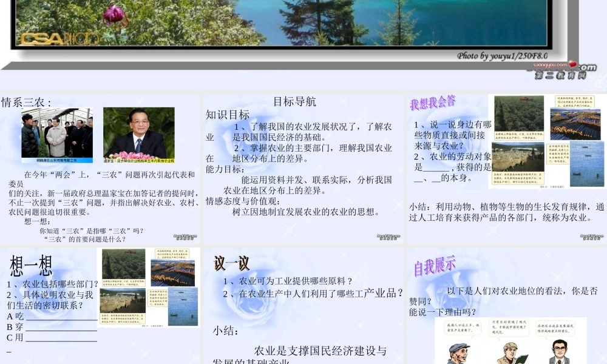Select '农业是支撑国民经济建设与' line
This screenshot has height=364, width=607.
tap(320, 351)
